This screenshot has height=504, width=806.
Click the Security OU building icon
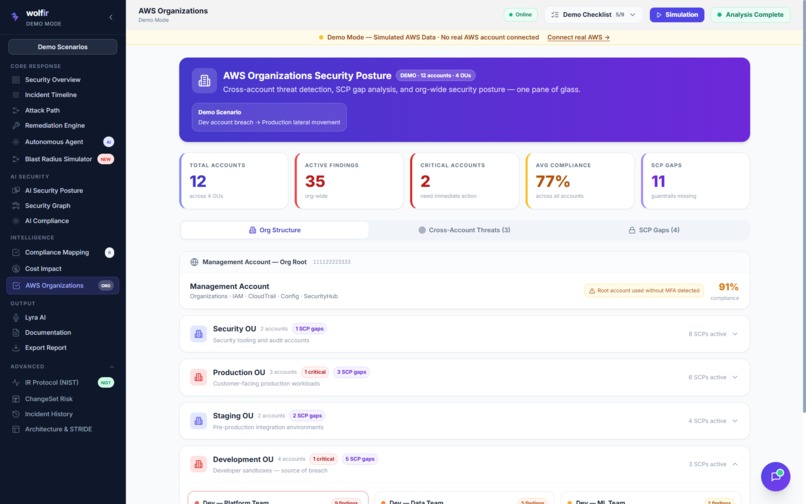[x=198, y=334]
